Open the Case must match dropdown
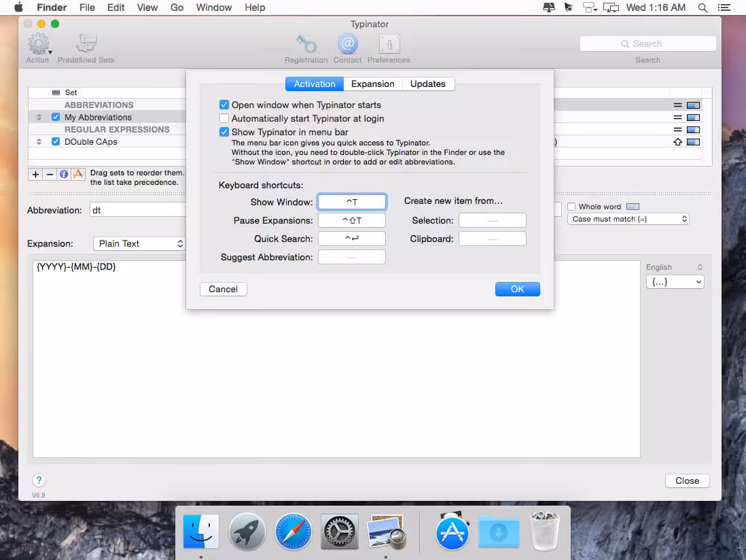 [x=628, y=218]
